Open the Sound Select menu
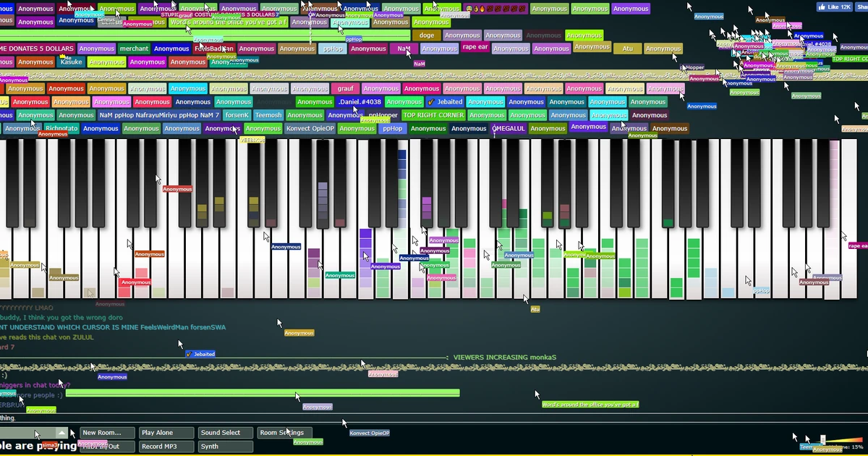This screenshot has height=456, width=868. point(224,432)
